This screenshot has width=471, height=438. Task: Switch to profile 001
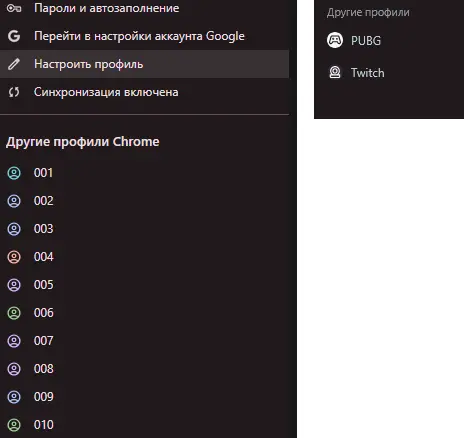tap(144, 173)
